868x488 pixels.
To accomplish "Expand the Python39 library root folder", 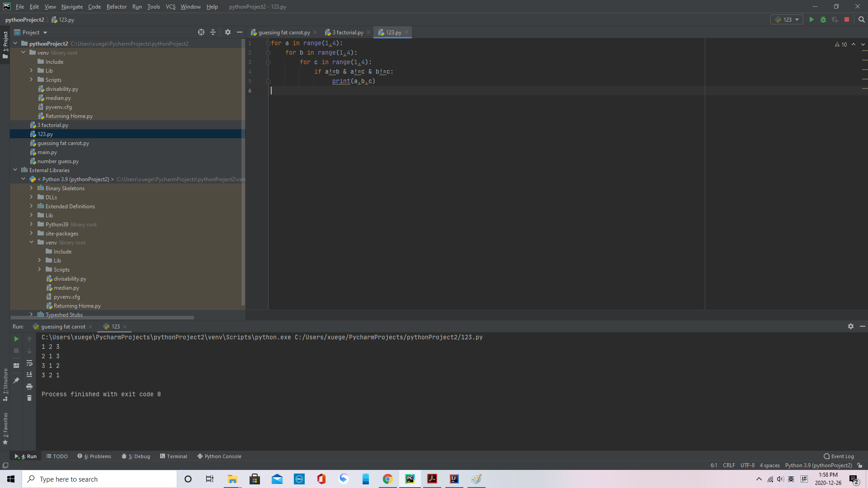I will point(32,224).
